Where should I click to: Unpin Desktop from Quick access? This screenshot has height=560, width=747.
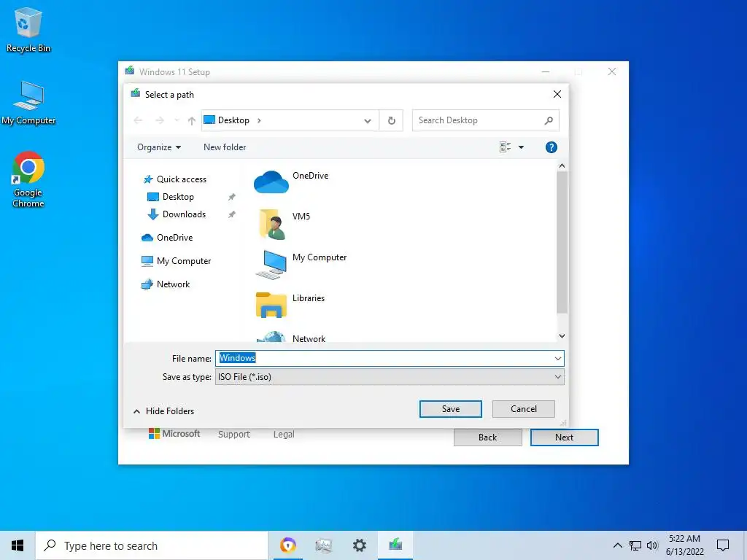click(231, 197)
